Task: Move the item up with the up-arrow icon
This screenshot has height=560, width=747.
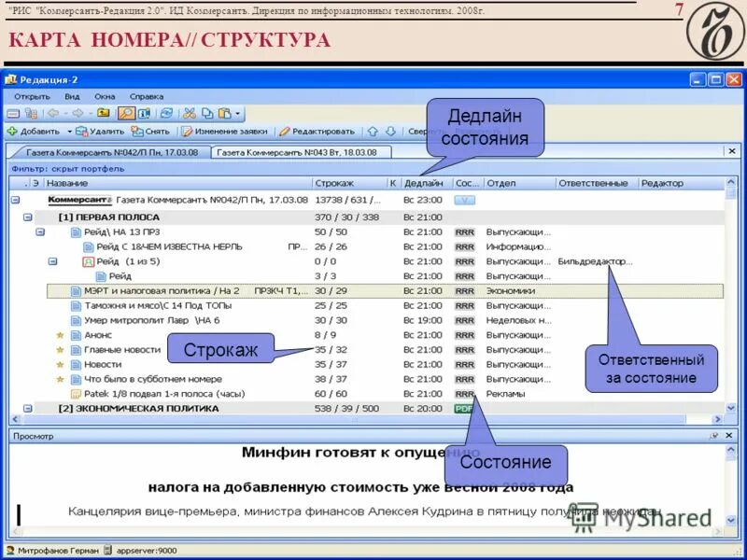Action: click(x=373, y=132)
